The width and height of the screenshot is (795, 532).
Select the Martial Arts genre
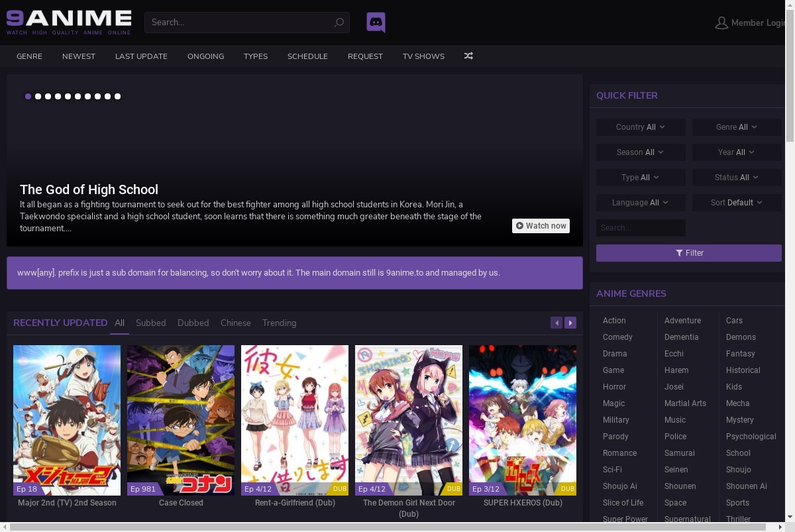[x=685, y=403]
